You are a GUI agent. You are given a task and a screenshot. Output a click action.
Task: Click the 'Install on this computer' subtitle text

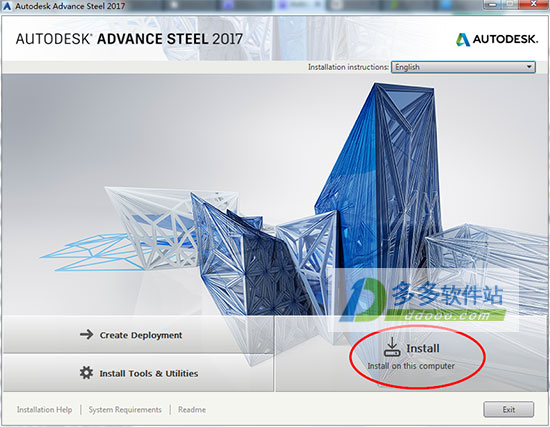click(x=411, y=366)
